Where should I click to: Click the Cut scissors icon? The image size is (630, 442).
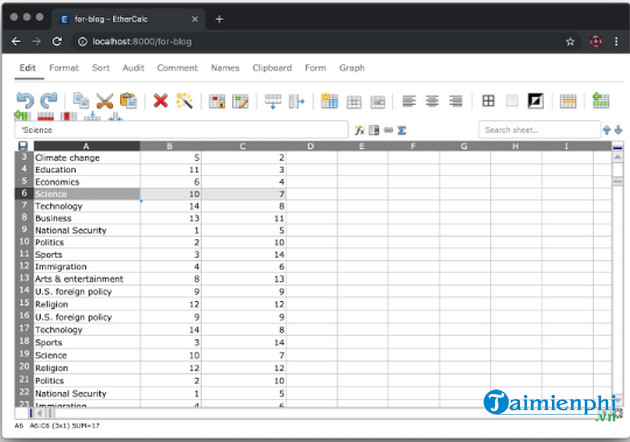[104, 100]
